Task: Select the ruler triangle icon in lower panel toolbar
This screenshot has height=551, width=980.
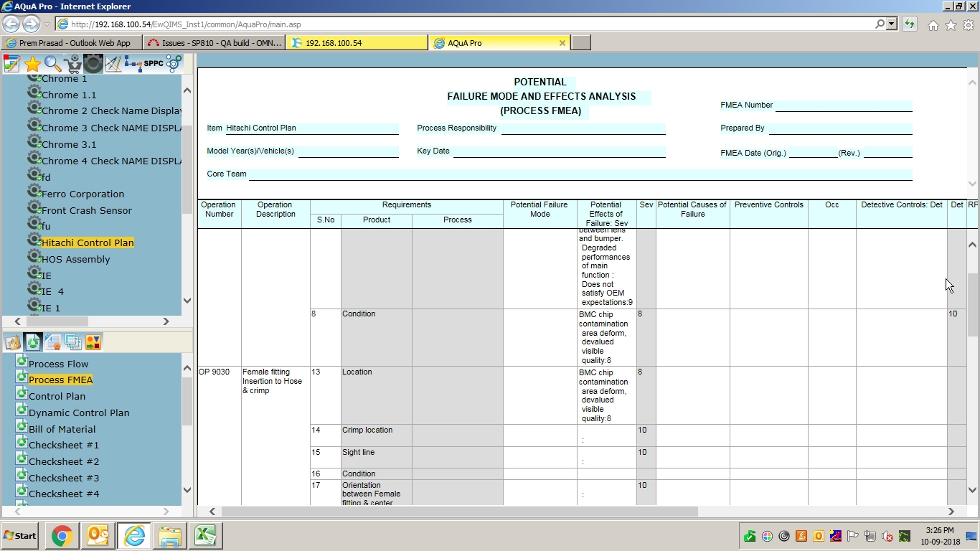Action: (12, 342)
